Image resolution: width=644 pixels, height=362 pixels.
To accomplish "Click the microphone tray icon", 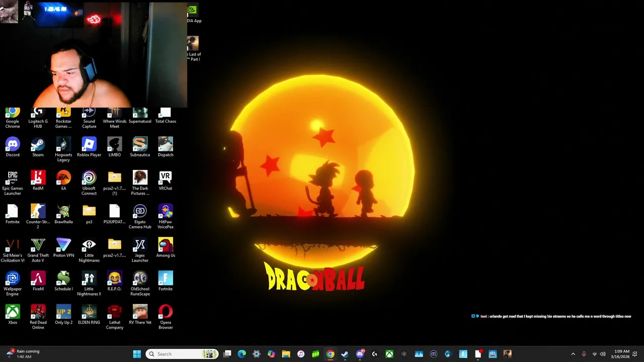I will point(584,354).
